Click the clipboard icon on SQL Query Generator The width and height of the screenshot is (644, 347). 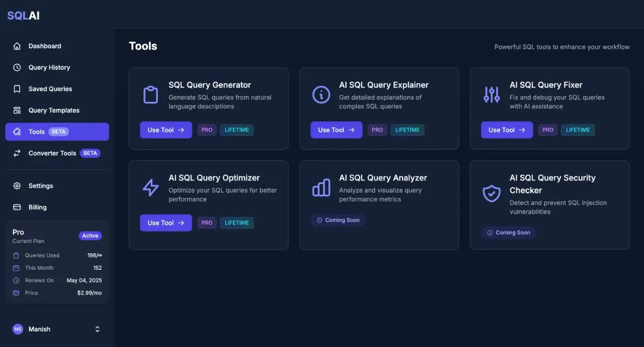coord(151,95)
